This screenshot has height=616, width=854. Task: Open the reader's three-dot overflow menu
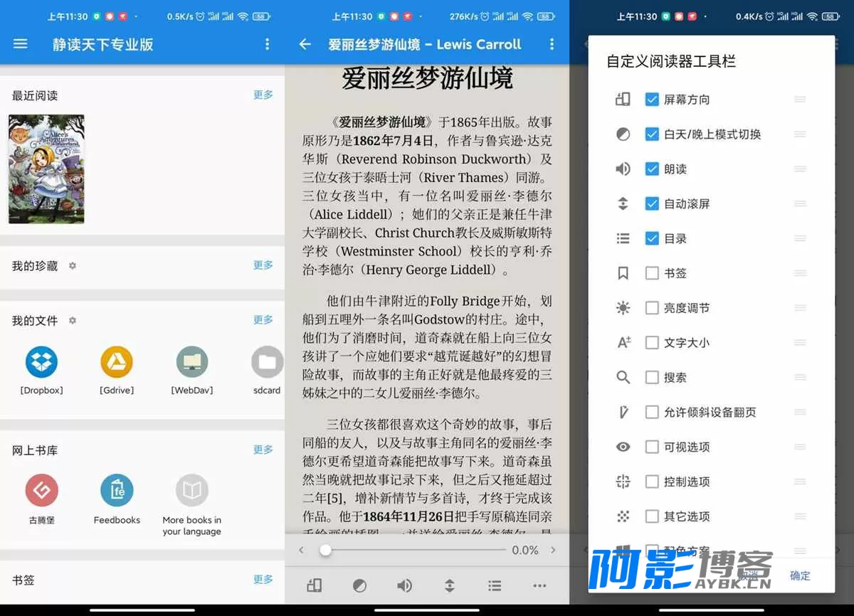coord(552,44)
